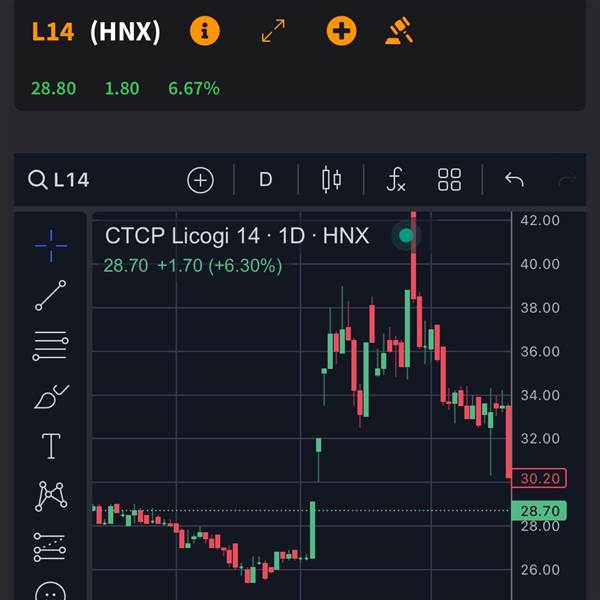This screenshot has height=600, width=600.
Task: Pick the XABCD pattern tool
Action: coord(51,496)
